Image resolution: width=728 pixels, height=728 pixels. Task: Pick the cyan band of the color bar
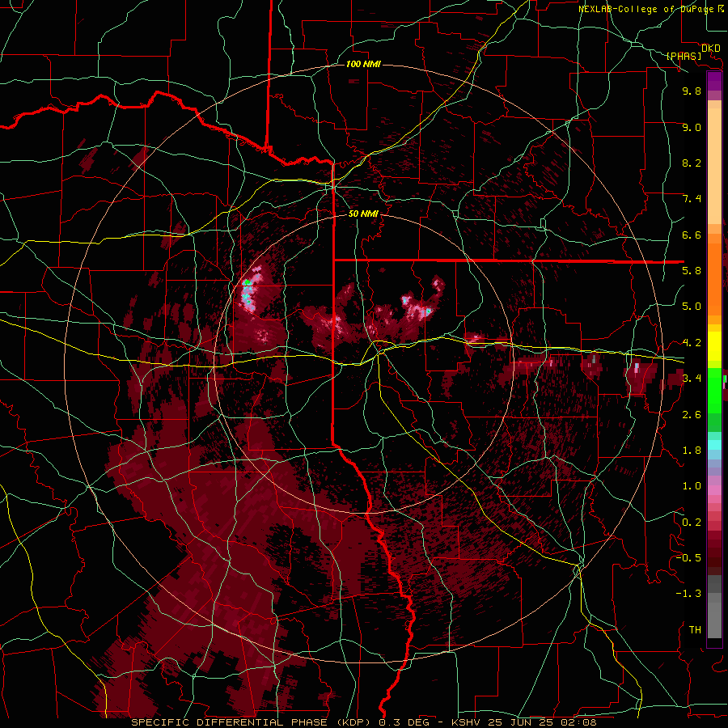[x=714, y=445]
